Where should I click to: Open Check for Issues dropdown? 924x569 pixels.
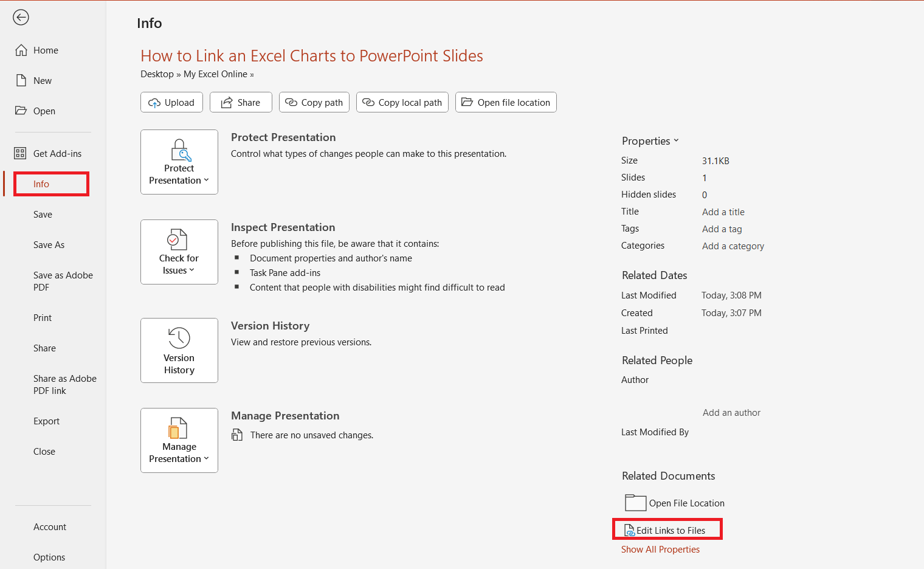coord(179,252)
